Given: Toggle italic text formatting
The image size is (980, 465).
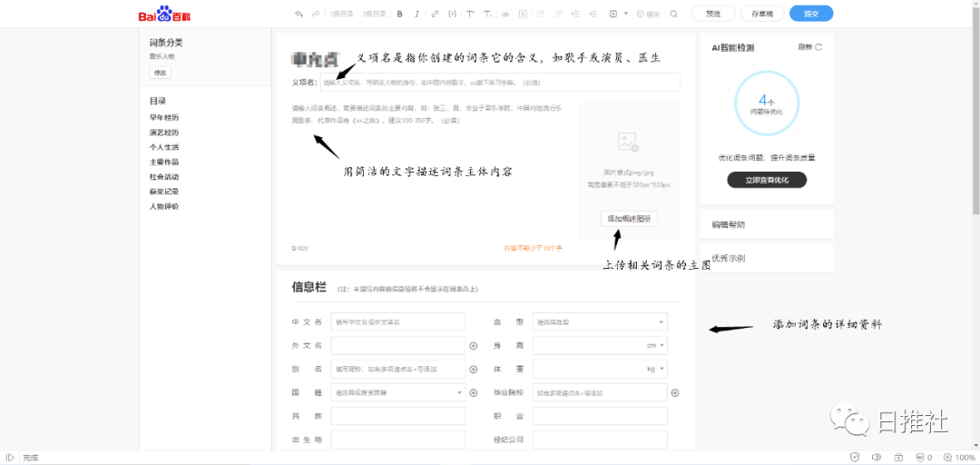Looking at the screenshot, I should tap(416, 14).
